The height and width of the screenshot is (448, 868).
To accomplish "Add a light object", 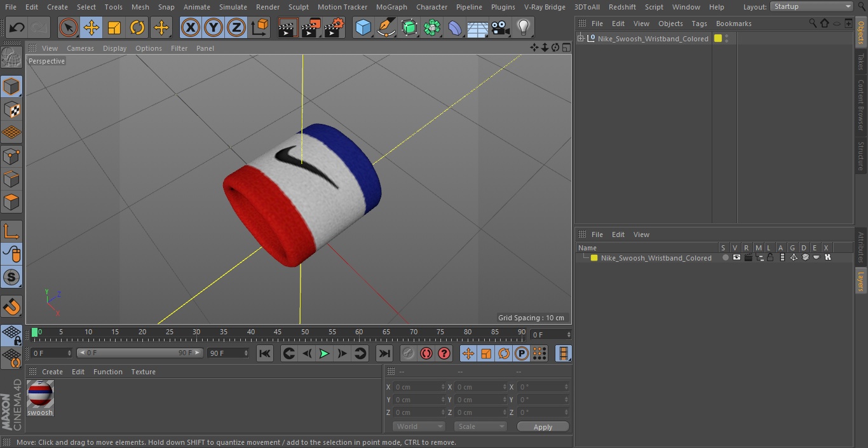I will [523, 28].
